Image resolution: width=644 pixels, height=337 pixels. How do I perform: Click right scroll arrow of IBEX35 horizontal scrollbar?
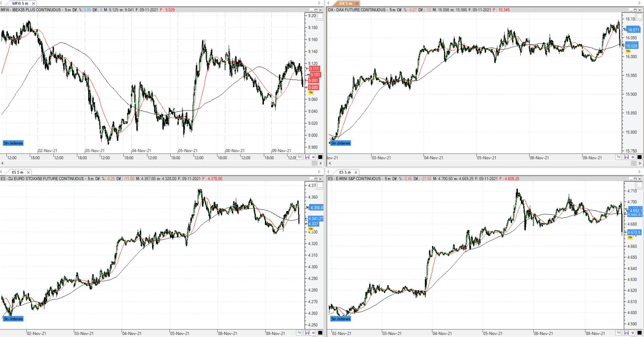321,163
